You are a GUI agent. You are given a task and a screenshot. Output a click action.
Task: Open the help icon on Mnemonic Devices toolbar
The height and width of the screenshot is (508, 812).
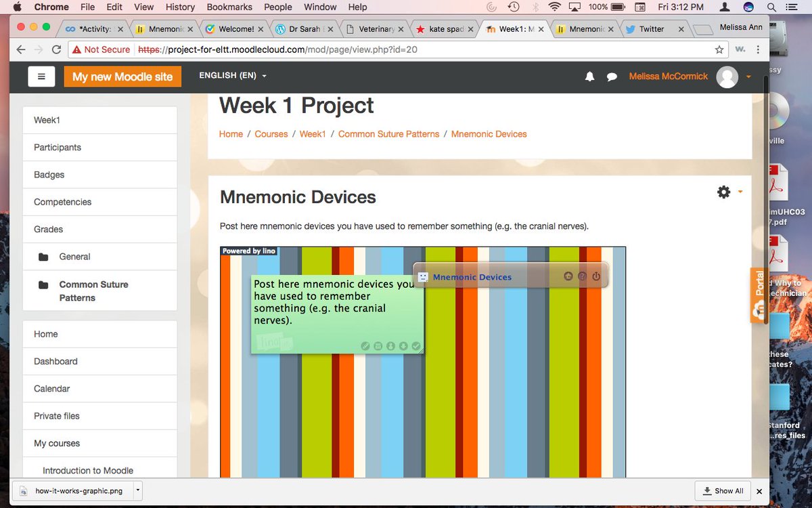[582, 276]
